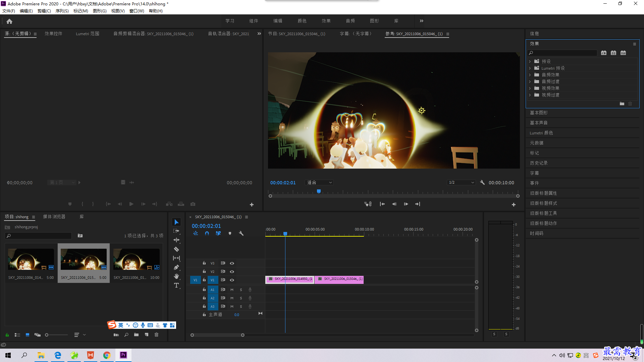Create new bin in Project panel
The width and height of the screenshot is (644, 362).
(136, 335)
